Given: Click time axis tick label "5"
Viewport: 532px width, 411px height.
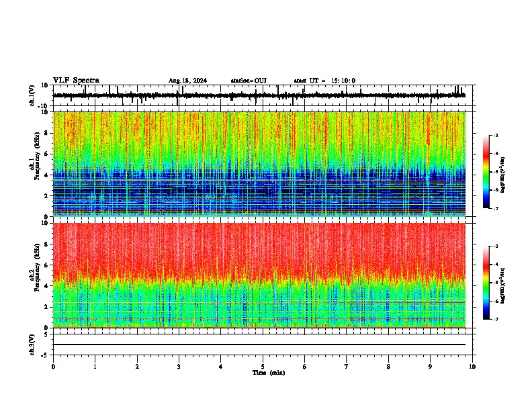Looking at the screenshot, I should pos(263,367).
